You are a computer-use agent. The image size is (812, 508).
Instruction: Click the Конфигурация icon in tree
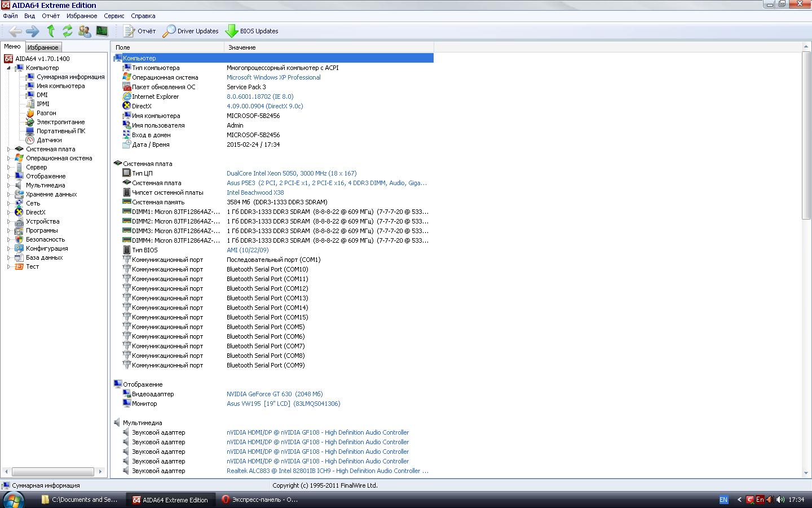click(19, 248)
